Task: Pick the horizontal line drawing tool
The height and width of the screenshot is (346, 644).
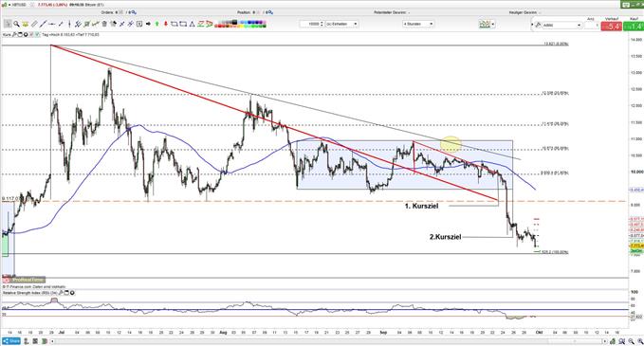Action: [52, 25]
